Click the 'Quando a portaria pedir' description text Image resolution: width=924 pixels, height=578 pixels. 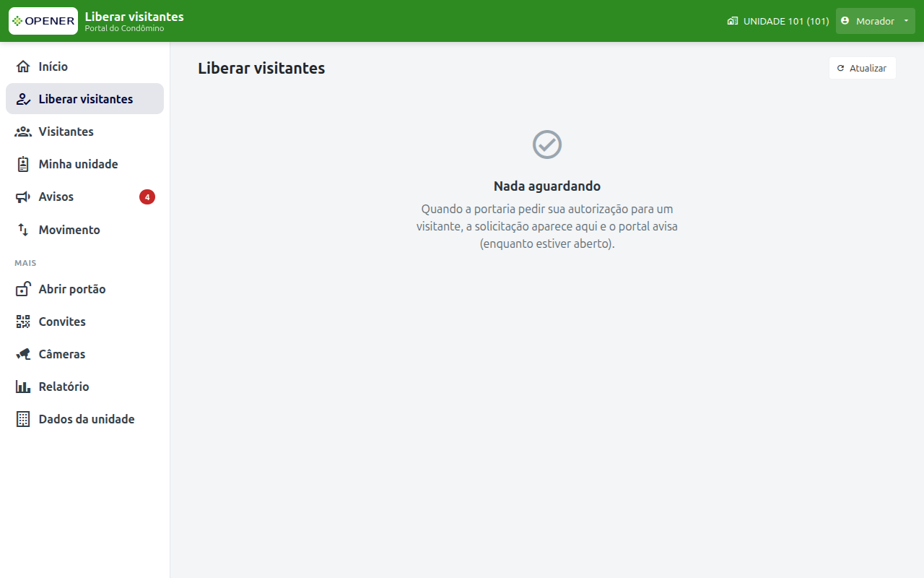(x=547, y=226)
